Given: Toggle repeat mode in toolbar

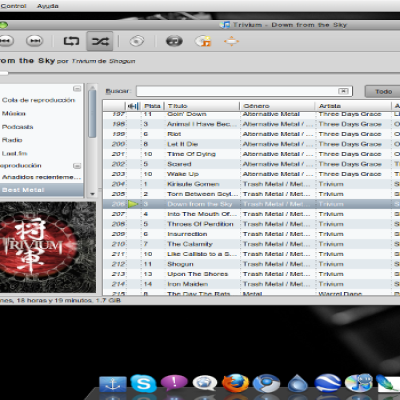Looking at the screenshot, I should (71, 41).
